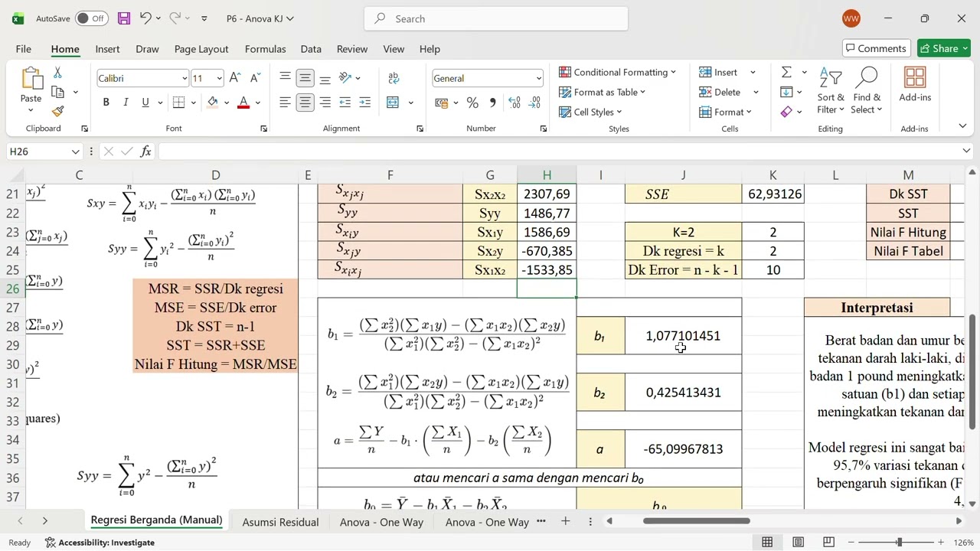
Task: Toggle center horizontal alignment
Action: click(305, 103)
